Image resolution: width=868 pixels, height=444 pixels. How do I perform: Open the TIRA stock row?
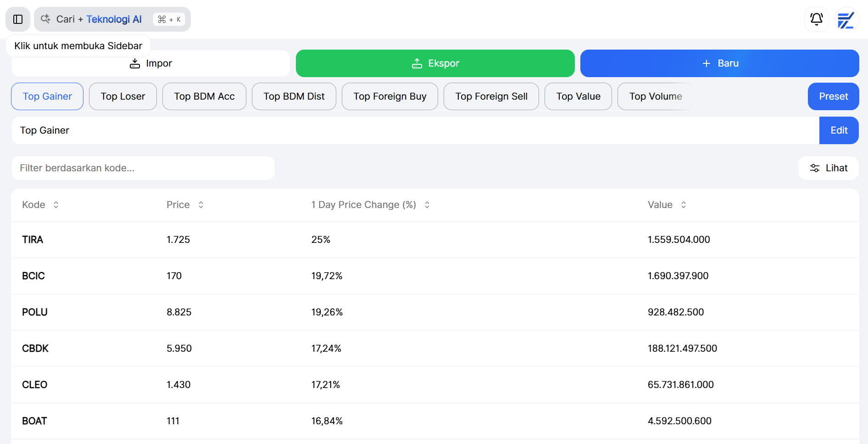33,240
